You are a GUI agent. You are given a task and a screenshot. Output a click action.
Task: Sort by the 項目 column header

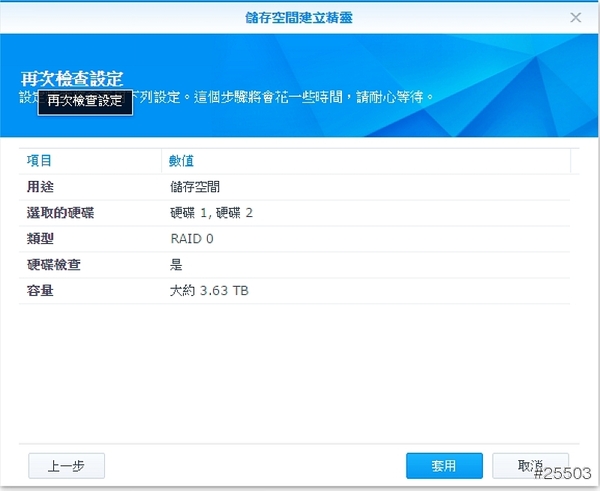(40, 160)
